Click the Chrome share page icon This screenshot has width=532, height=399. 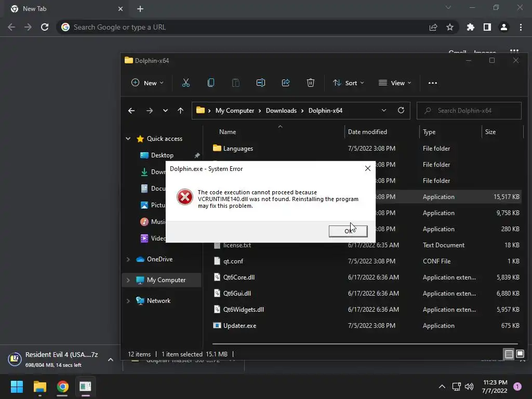(433, 27)
